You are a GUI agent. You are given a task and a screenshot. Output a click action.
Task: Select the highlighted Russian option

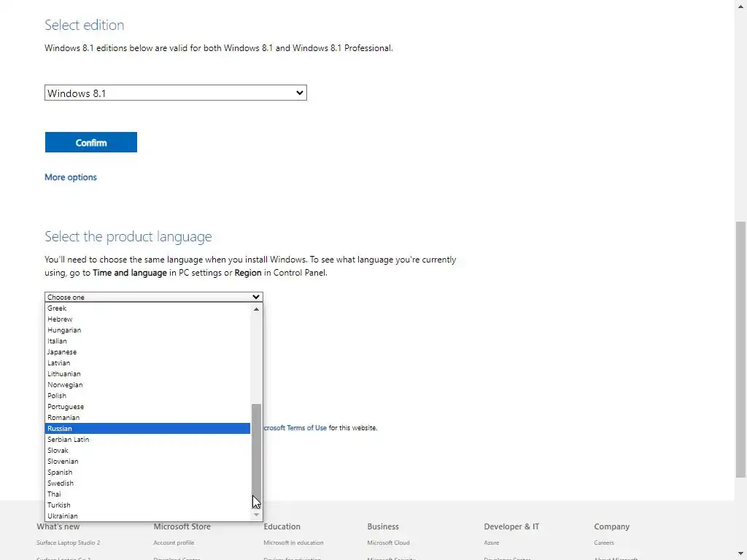[147, 429]
